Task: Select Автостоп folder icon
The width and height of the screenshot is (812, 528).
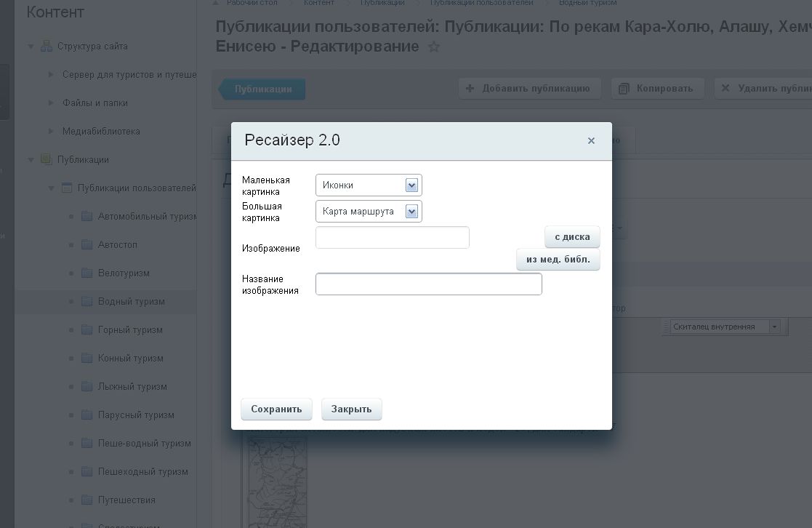Action: pos(87,244)
